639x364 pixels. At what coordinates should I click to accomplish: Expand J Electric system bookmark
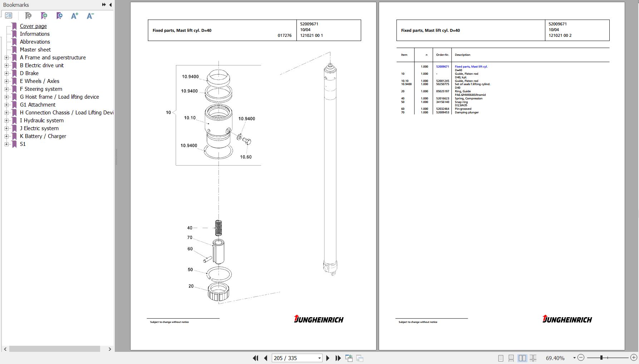point(6,128)
